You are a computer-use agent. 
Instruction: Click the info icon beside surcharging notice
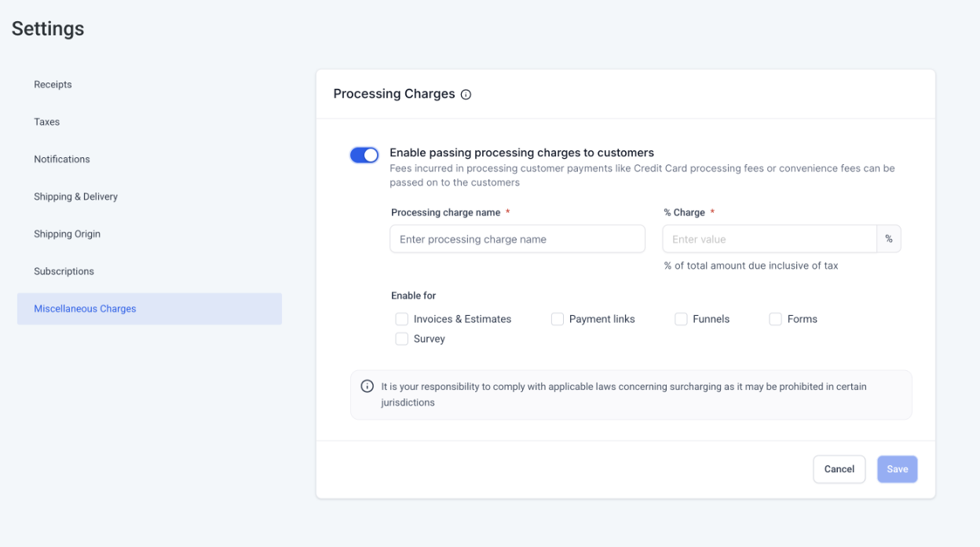tap(367, 387)
